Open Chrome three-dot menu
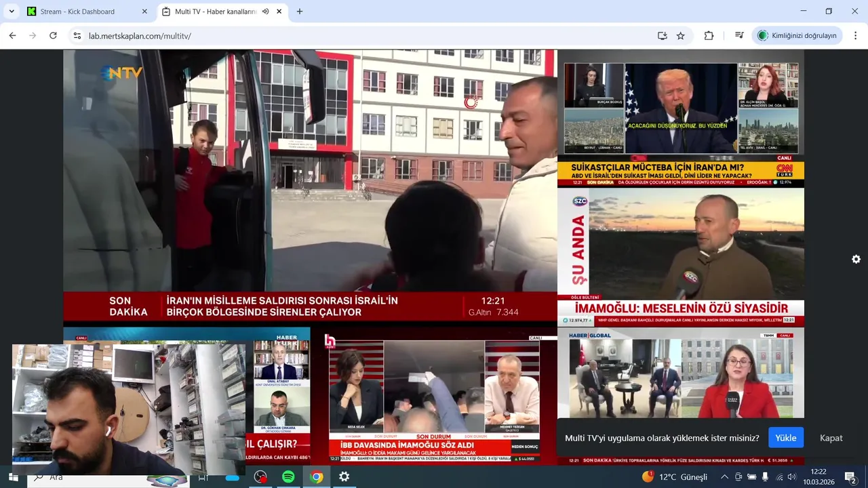 coord(856,36)
